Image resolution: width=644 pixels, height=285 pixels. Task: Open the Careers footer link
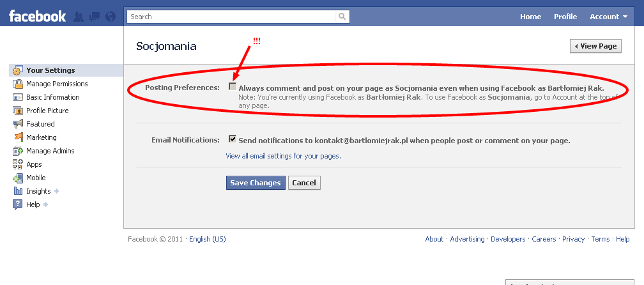[x=544, y=239]
